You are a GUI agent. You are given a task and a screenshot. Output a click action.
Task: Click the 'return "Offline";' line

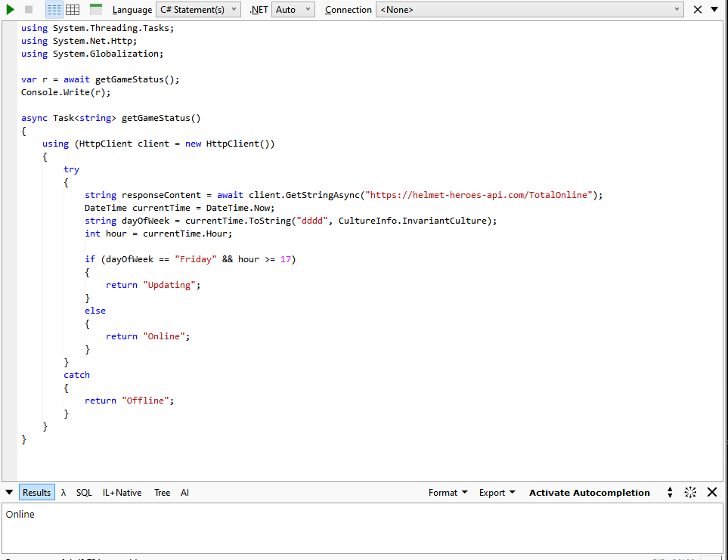(x=129, y=401)
